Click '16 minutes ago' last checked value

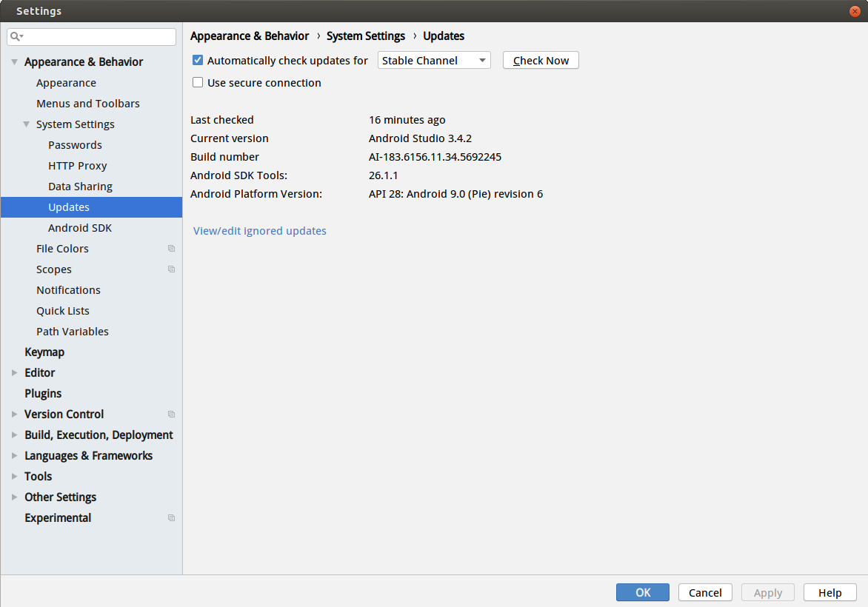point(407,120)
